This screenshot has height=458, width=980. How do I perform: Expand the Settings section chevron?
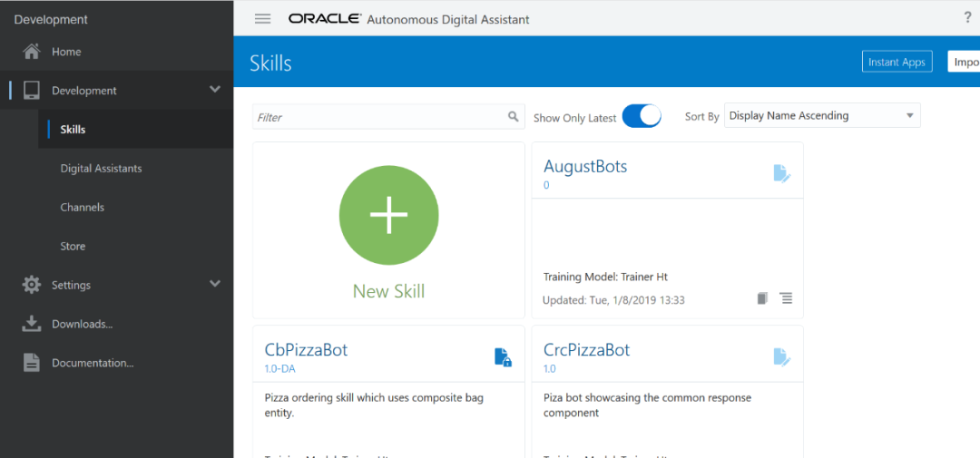[215, 284]
